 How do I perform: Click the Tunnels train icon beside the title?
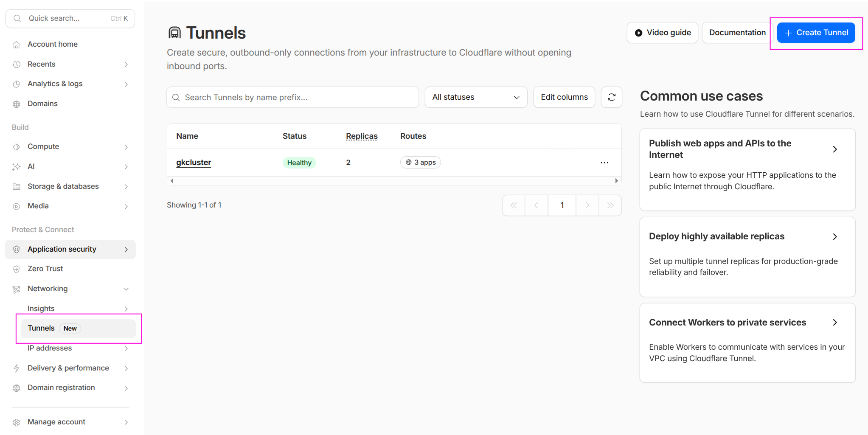[x=174, y=32]
